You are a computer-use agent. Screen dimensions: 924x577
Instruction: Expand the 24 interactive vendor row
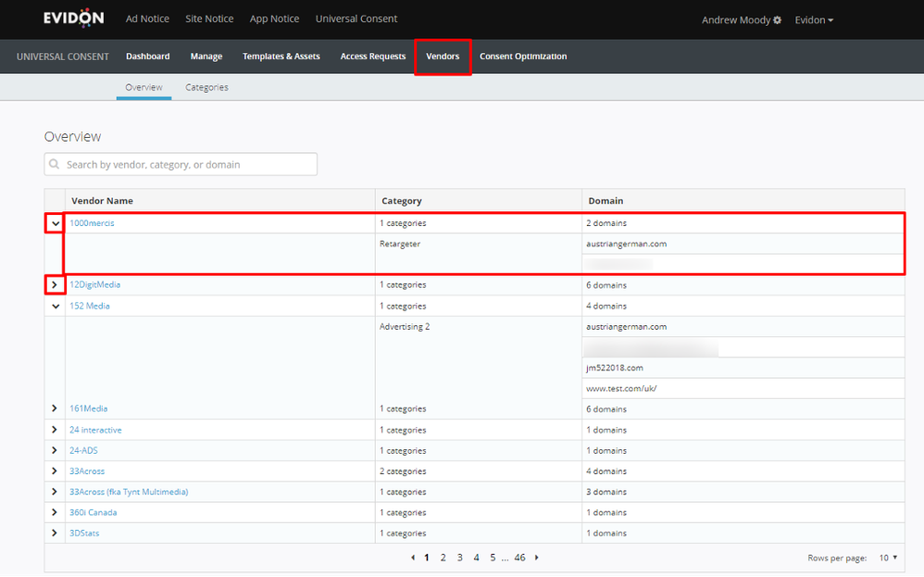pos(55,430)
